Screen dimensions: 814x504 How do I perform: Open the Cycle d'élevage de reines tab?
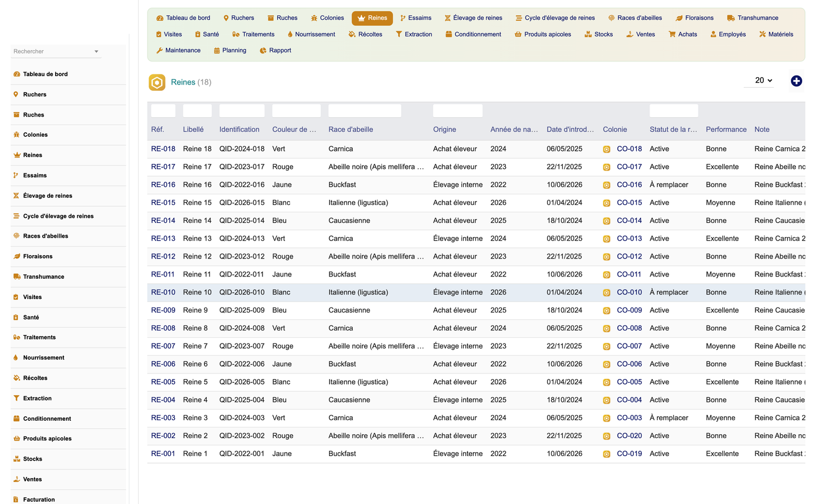[555, 18]
